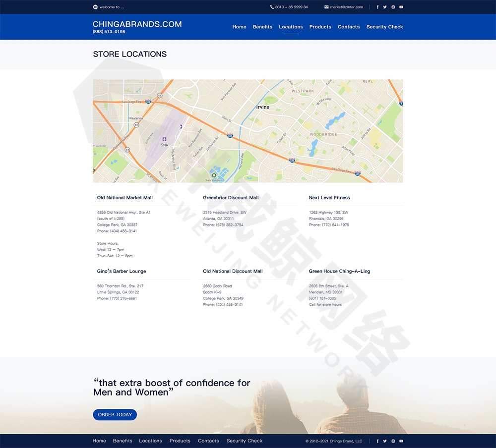Click the San Joaquin green marker on map

coord(214,175)
